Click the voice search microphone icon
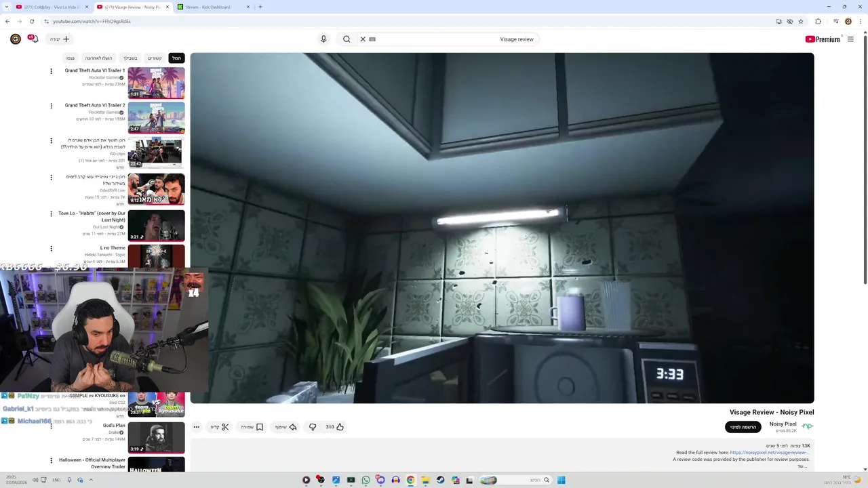 coord(323,39)
